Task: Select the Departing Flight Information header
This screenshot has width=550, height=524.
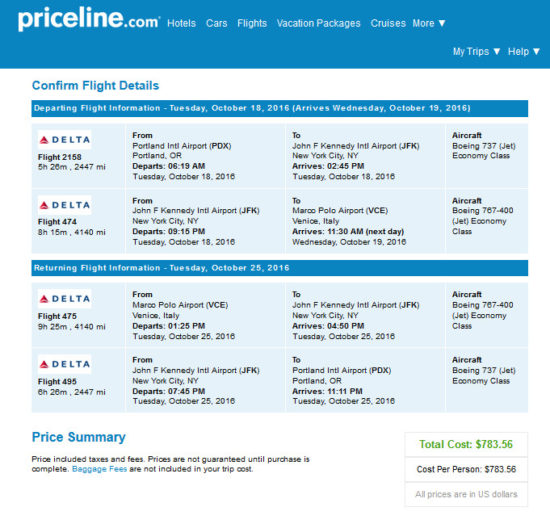Action: pos(280,108)
